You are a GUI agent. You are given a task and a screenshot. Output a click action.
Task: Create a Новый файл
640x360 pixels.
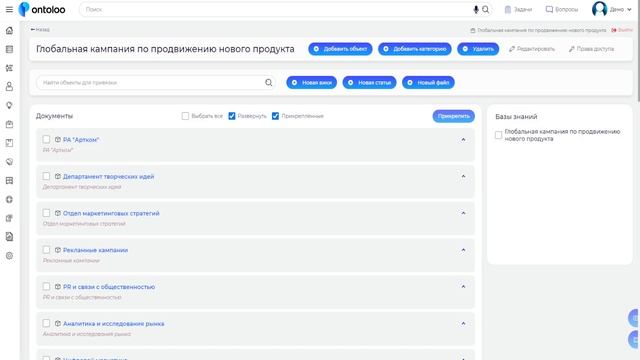(x=428, y=82)
